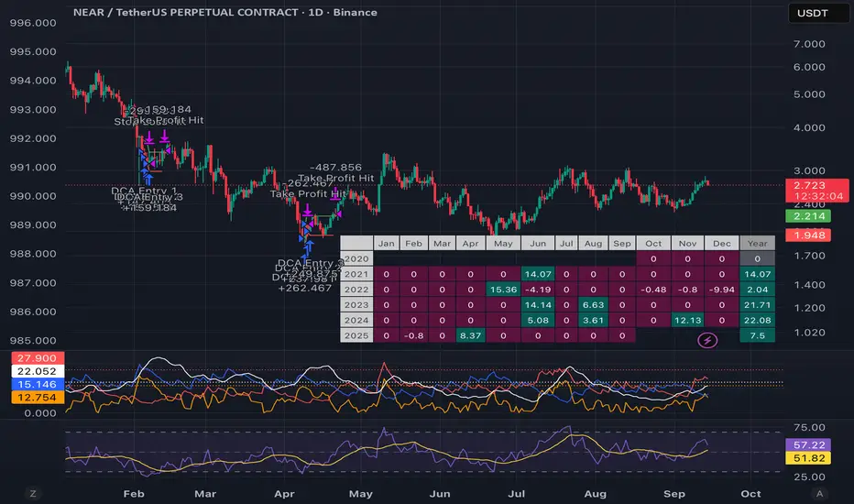Click the Z timezone icon at bottom-left

[33, 493]
